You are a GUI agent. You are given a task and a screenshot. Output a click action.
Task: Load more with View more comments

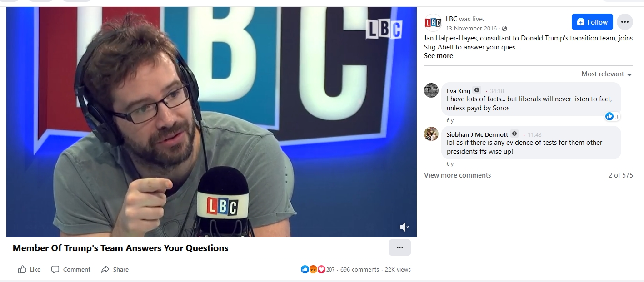pyautogui.click(x=457, y=175)
